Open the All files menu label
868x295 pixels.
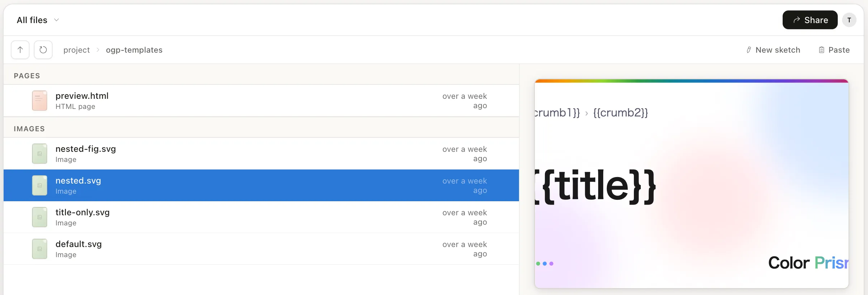[32, 20]
